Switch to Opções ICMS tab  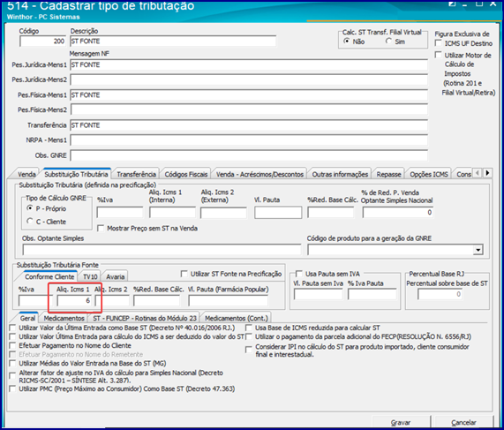[429, 174]
